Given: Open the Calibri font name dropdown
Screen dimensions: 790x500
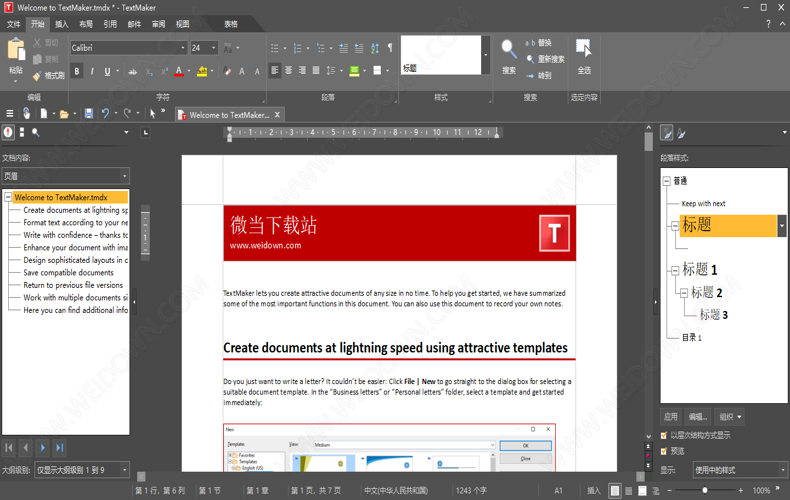Looking at the screenshot, I should point(183,48).
